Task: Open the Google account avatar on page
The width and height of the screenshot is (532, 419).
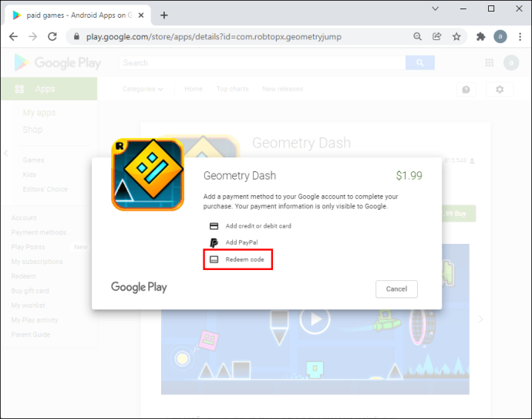Action: pyautogui.click(x=511, y=63)
